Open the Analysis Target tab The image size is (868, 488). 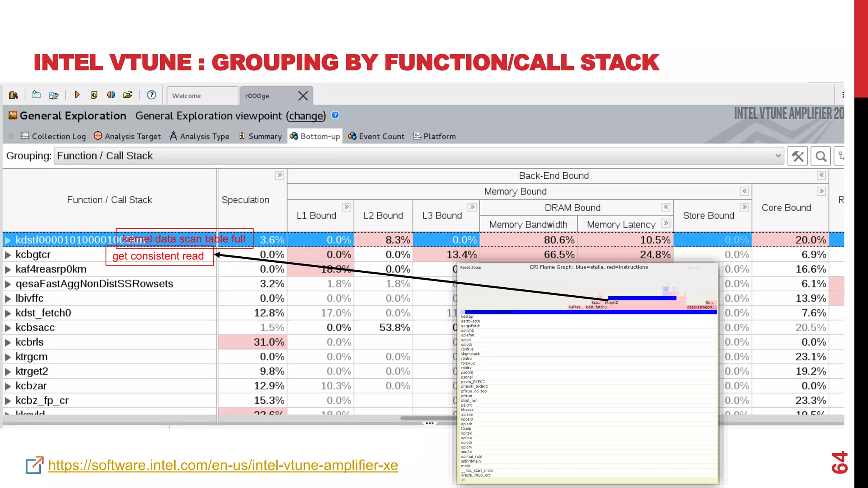[x=127, y=136]
